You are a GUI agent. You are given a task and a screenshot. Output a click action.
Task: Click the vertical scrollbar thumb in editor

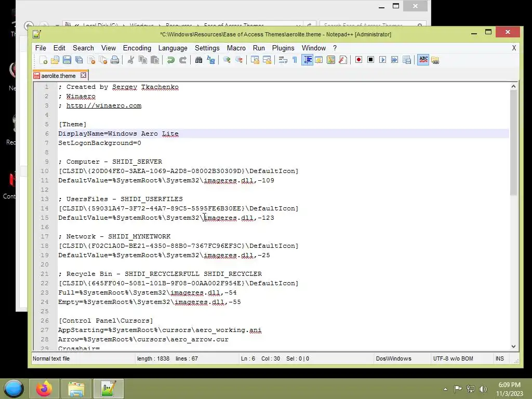[513, 143]
